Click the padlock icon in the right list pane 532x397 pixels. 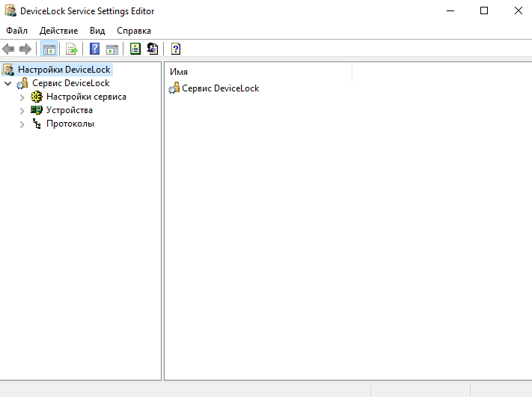(x=174, y=88)
